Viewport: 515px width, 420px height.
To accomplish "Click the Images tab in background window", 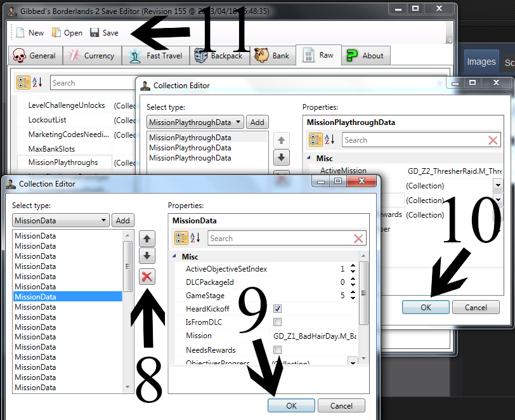I will tap(481, 62).
